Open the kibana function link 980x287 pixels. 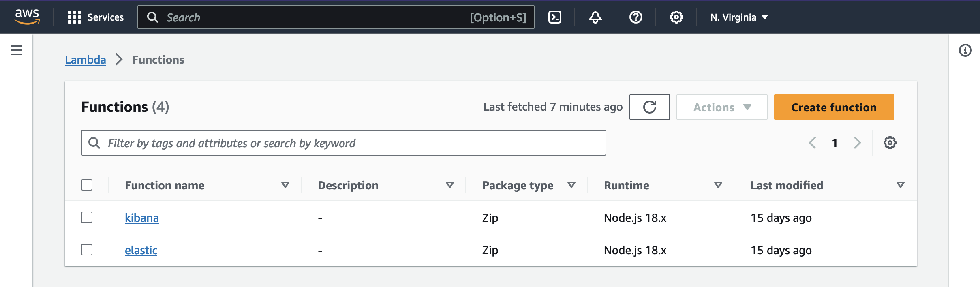(142, 218)
